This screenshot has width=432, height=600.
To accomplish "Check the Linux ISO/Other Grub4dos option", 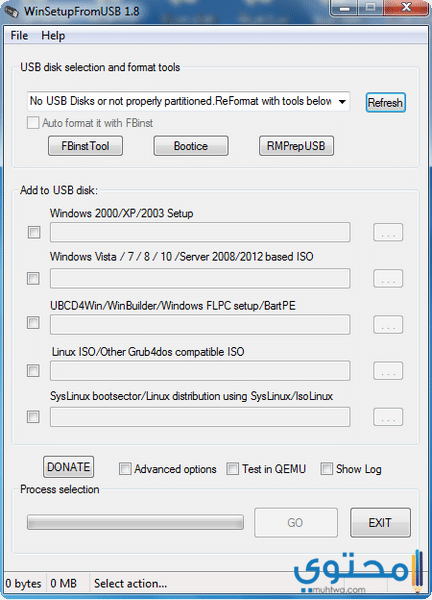I will [x=33, y=370].
